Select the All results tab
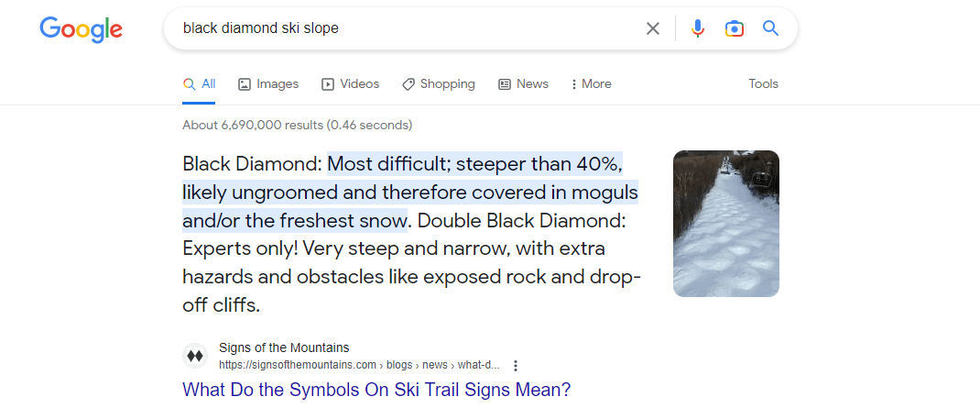 (x=200, y=84)
